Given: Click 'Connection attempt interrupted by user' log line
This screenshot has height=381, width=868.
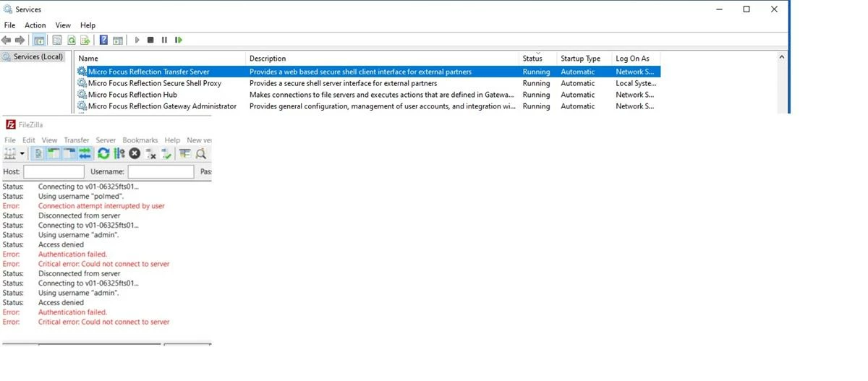Looking at the screenshot, I should point(101,206).
